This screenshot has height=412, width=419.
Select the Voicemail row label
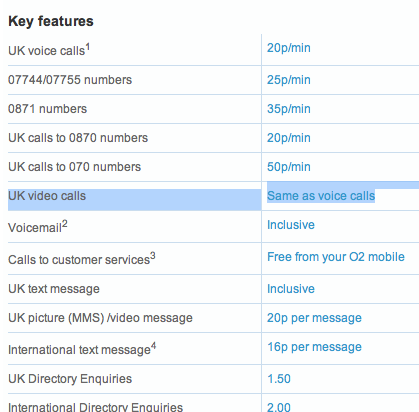(x=38, y=227)
